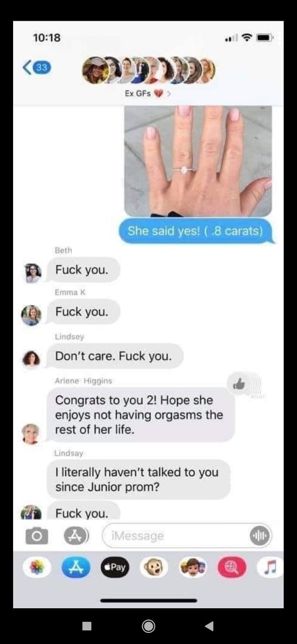This screenshot has width=297, height=644.
Task: Open the red web image search app
Action: 231,567
